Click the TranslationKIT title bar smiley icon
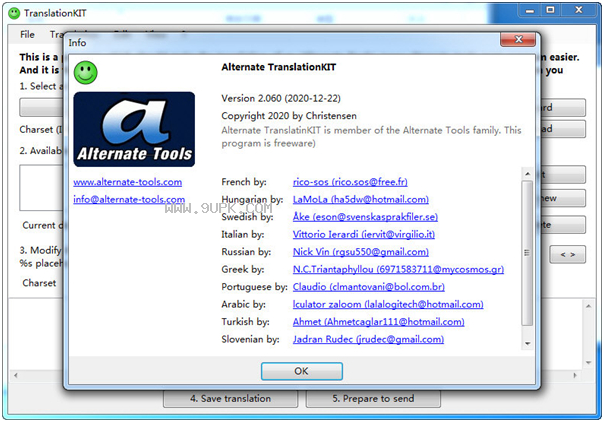Image resolution: width=603 pixels, height=422 pixels. tap(14, 13)
